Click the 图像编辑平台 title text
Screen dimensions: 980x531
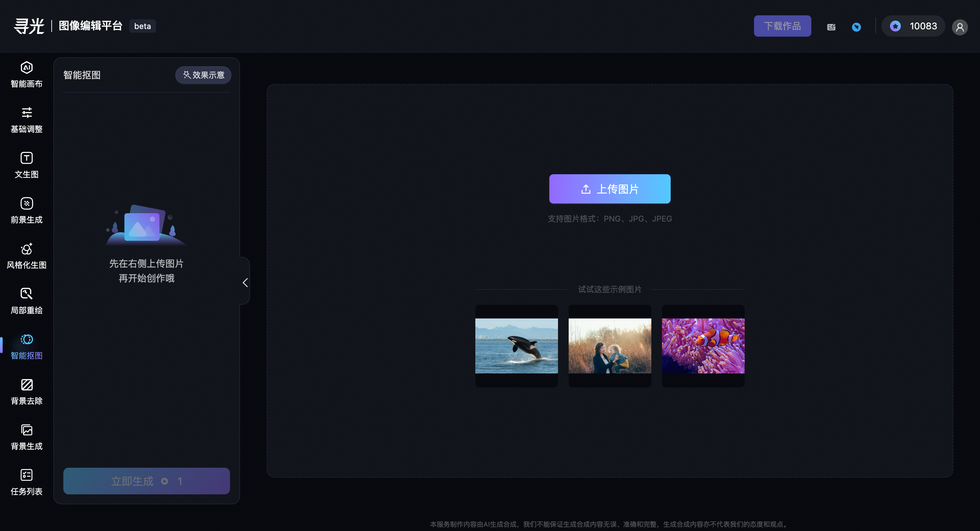point(91,26)
